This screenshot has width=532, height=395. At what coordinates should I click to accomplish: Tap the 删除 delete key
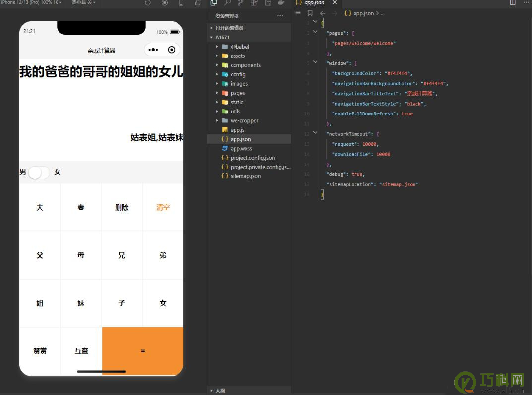pyautogui.click(x=122, y=208)
